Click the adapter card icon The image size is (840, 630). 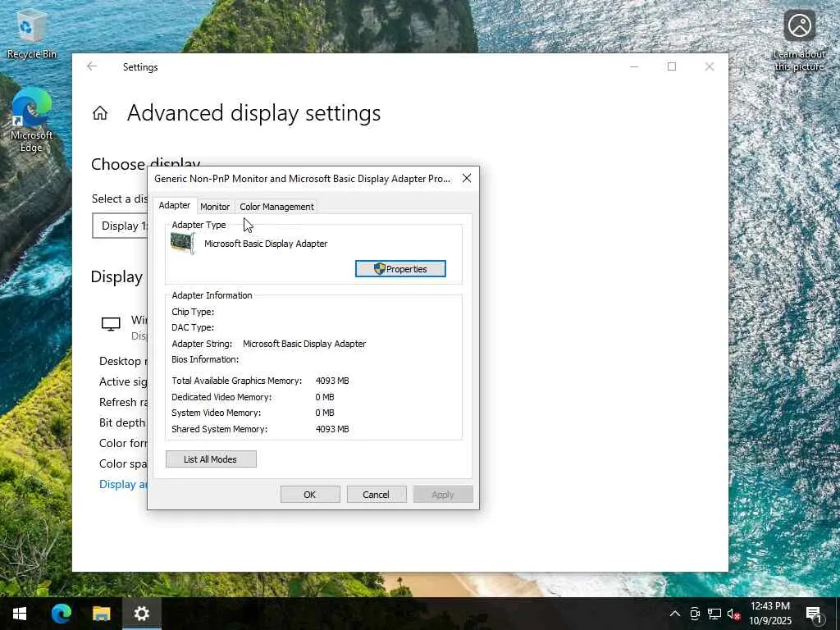(x=183, y=244)
